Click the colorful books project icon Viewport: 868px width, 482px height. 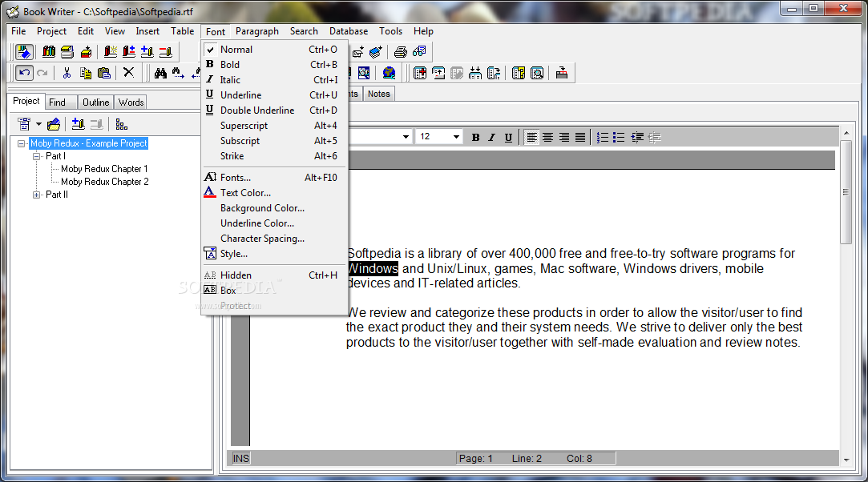click(49, 52)
